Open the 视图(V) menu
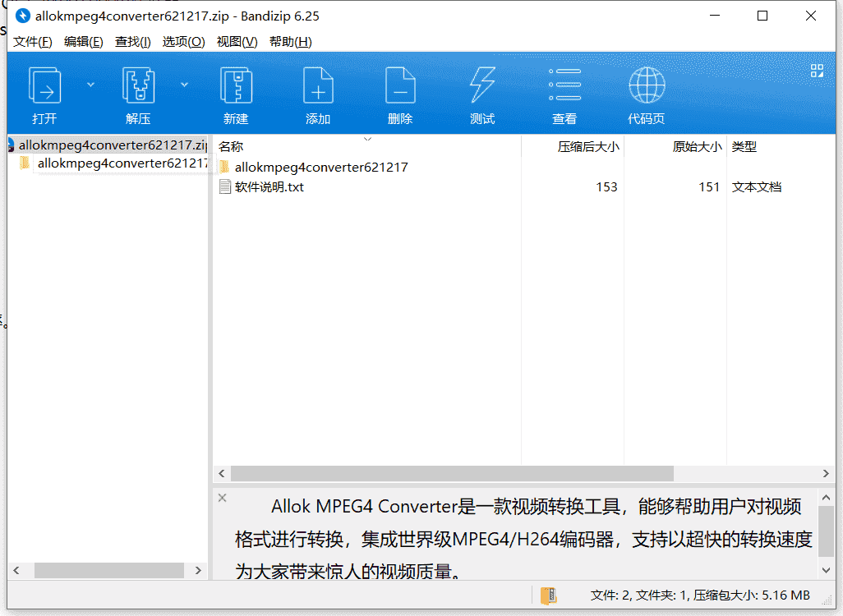This screenshot has height=616, width=843. point(237,42)
